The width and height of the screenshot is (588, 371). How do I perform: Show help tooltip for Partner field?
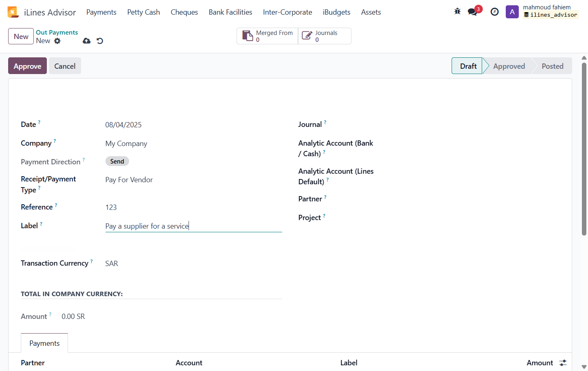pyautogui.click(x=325, y=196)
